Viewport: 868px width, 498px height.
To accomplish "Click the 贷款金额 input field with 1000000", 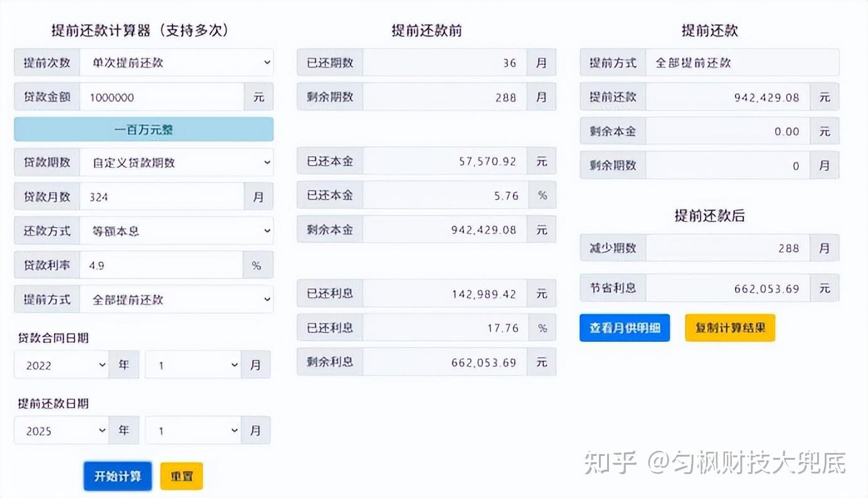I will (x=162, y=97).
